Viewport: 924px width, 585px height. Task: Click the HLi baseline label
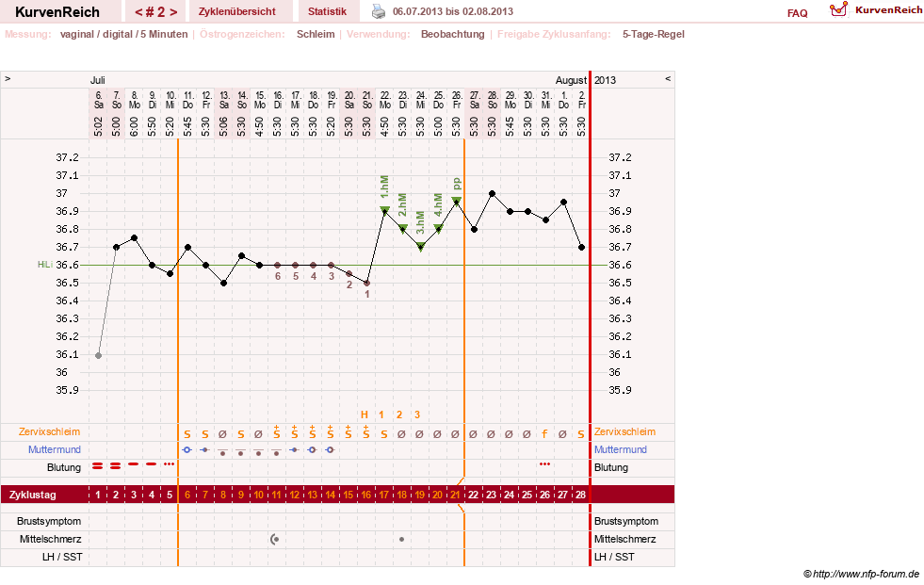tap(45, 265)
